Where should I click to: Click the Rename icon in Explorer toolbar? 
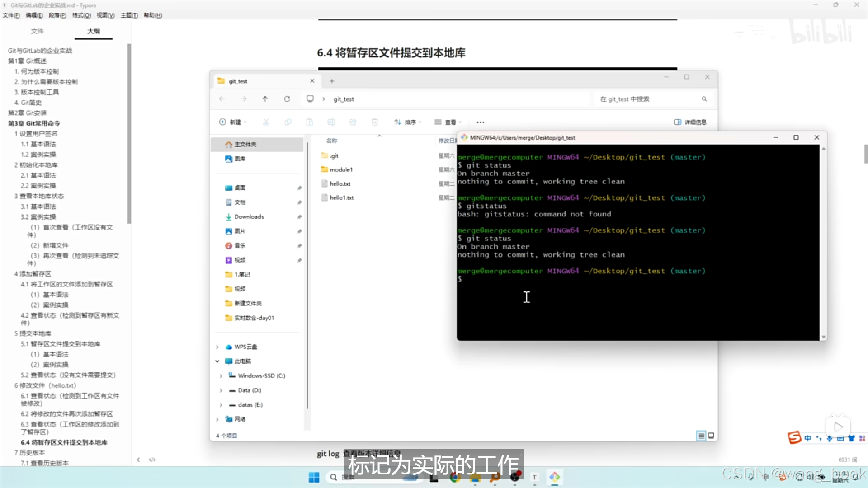(x=331, y=122)
